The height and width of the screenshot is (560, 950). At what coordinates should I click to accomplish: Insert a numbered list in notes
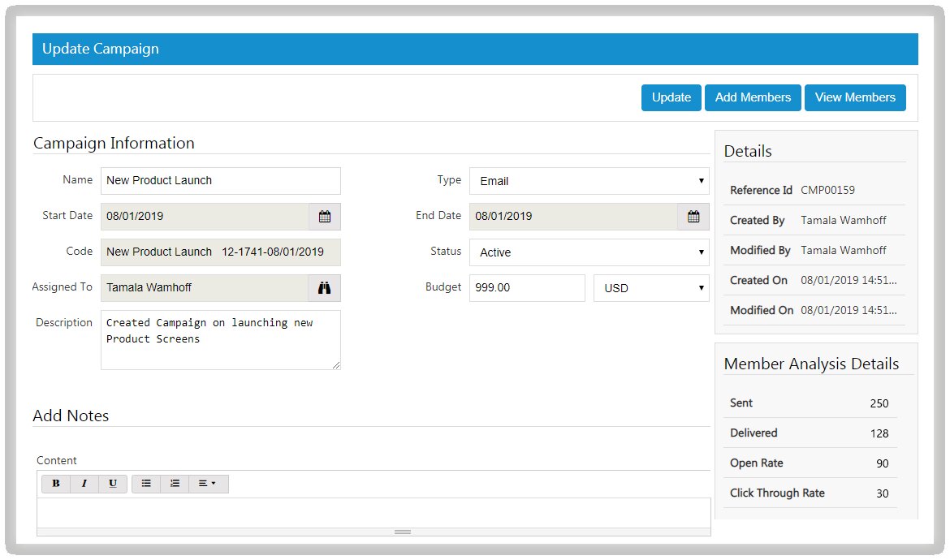pyautogui.click(x=175, y=484)
